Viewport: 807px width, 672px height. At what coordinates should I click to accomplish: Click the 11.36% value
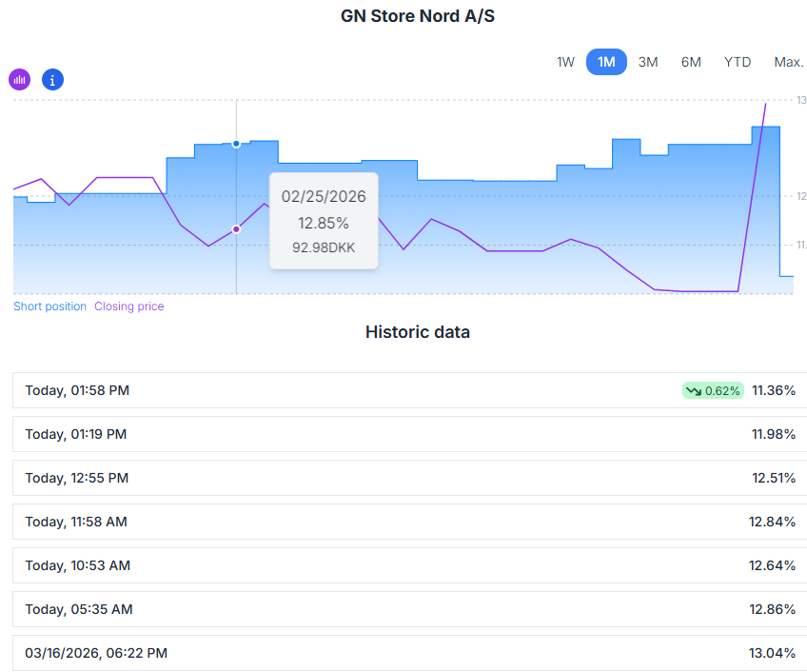[x=774, y=390]
